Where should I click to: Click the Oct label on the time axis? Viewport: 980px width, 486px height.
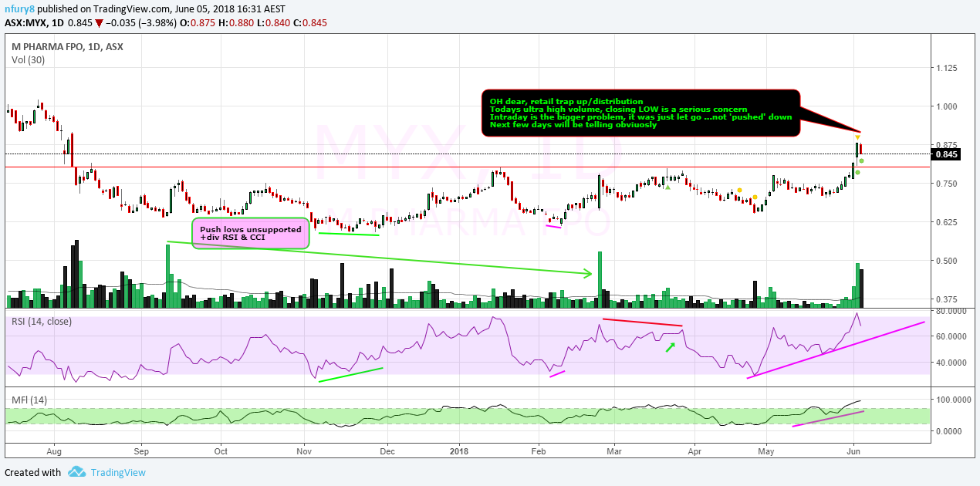[x=221, y=451]
